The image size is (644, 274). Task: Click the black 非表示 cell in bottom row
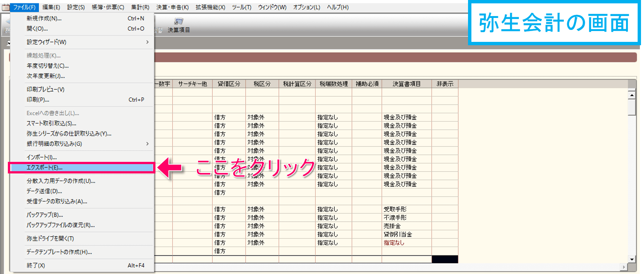(445, 259)
